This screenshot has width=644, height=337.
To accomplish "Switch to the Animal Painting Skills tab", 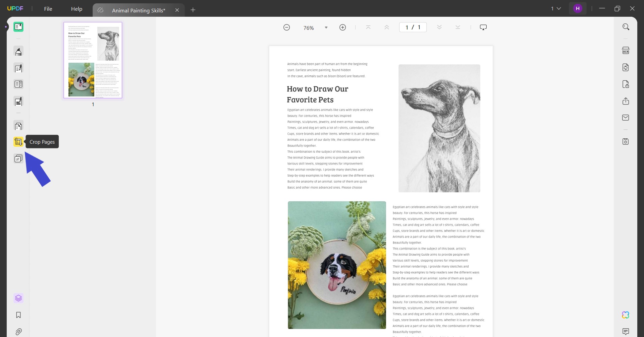I will 139,10.
